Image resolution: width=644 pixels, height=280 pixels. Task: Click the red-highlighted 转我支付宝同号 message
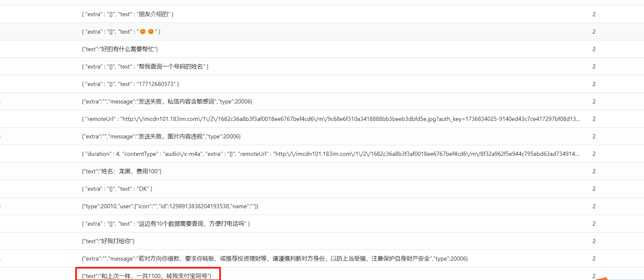pyautogui.click(x=147, y=276)
